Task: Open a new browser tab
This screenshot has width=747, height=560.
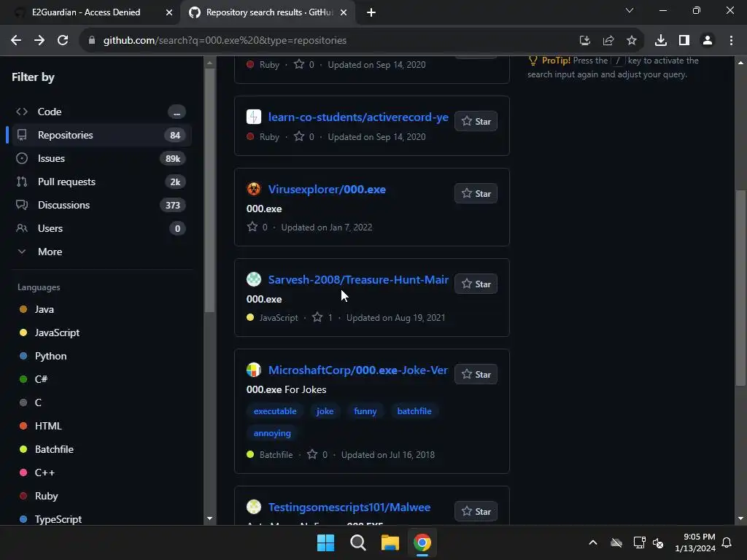Action: 371,13
